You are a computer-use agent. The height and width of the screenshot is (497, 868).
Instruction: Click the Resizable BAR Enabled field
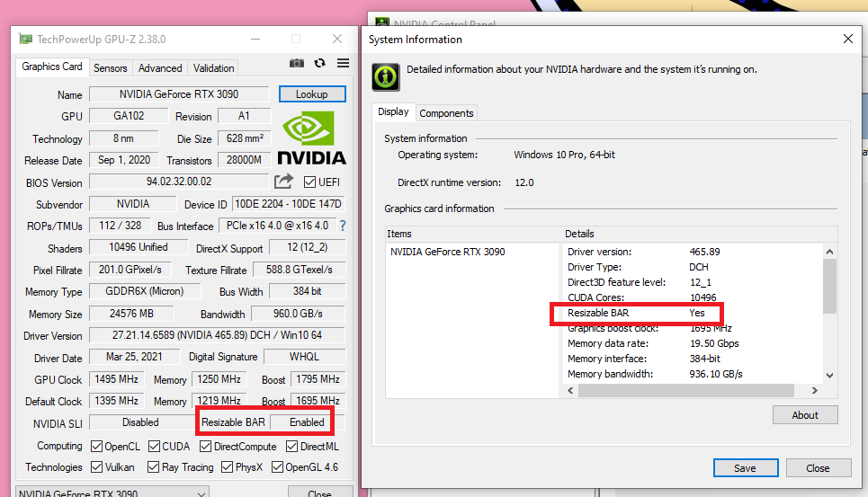308,422
